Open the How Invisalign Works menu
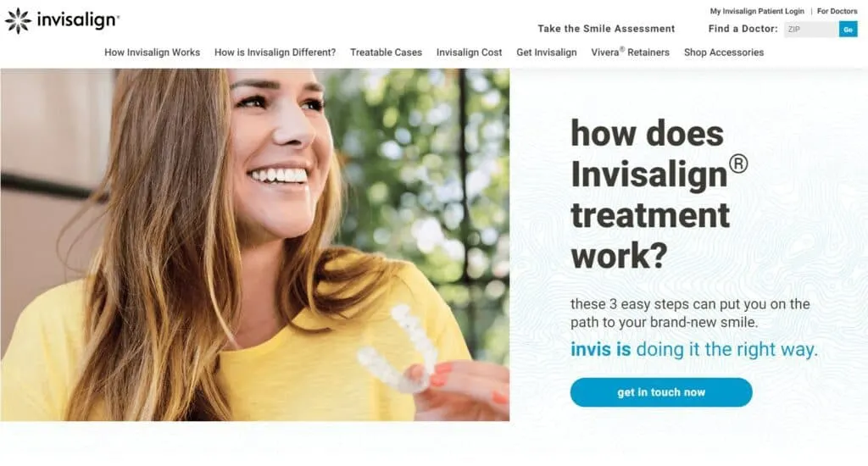Viewport: 868px width, 466px height. coord(153,52)
